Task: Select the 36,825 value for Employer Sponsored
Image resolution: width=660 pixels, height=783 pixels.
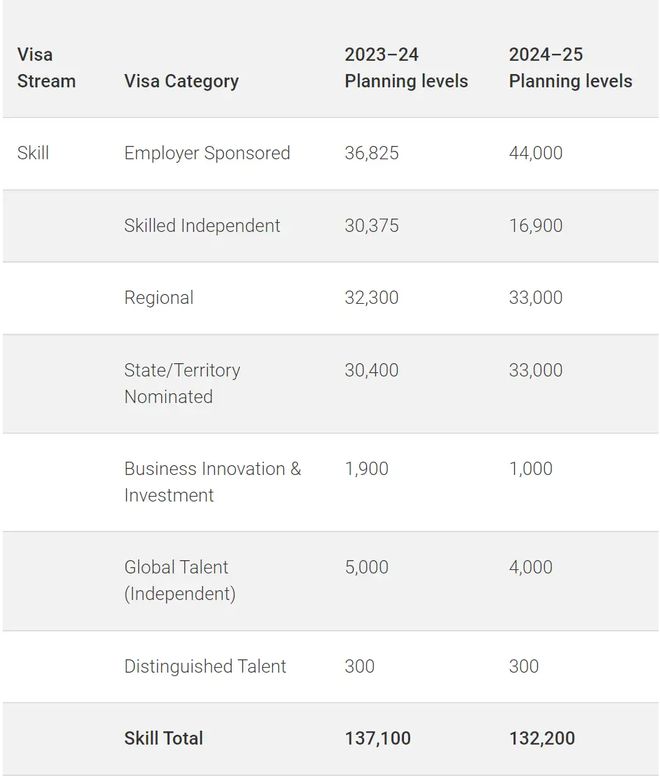Action: (x=371, y=153)
